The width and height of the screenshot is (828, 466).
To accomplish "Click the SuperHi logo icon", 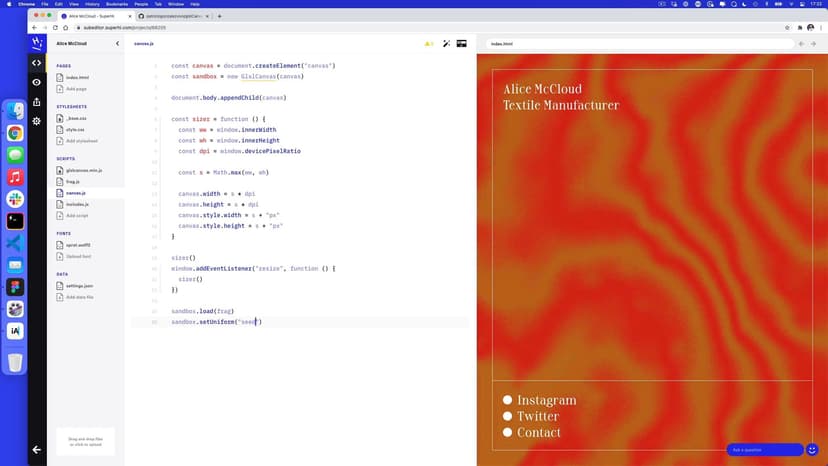I will click(37, 43).
